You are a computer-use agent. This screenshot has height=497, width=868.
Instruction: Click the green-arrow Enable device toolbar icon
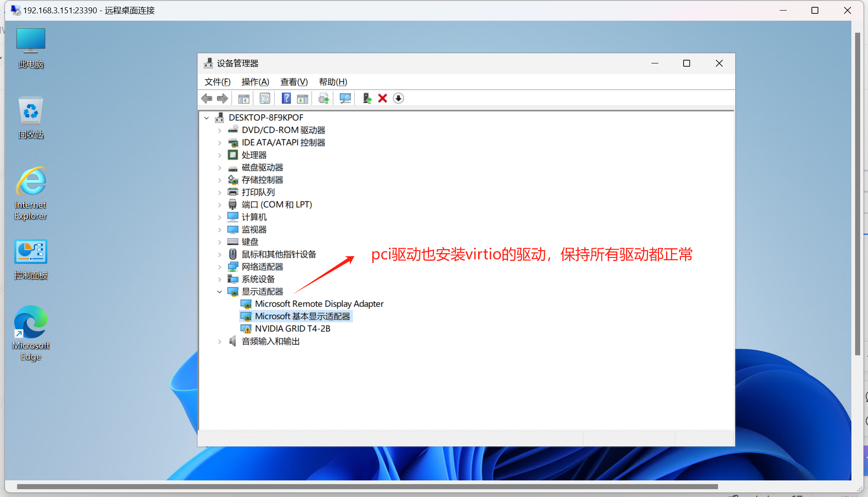[x=367, y=98]
